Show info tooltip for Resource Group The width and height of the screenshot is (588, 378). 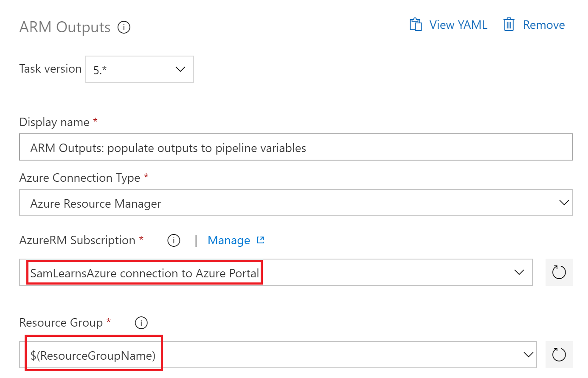coord(141,323)
